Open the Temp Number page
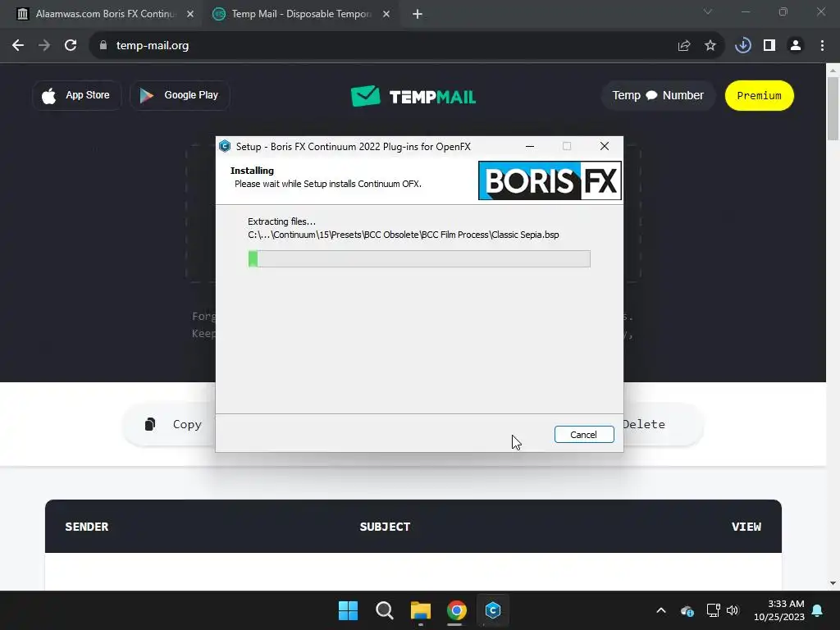840x630 pixels. click(658, 95)
